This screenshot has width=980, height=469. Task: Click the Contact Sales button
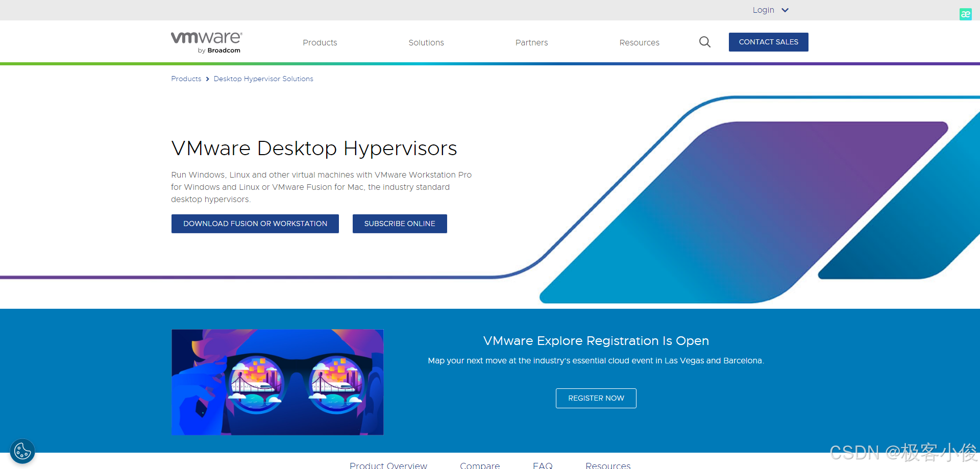tap(768, 42)
